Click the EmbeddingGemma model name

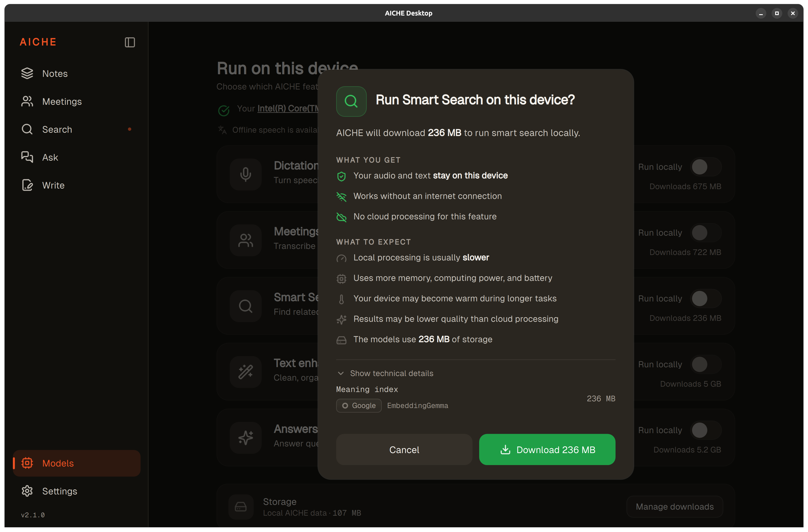point(418,406)
